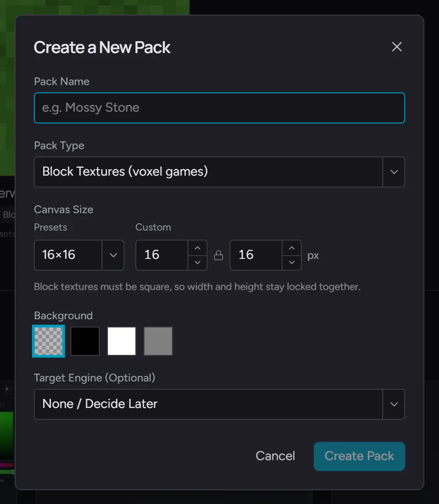Toggle the width-height lock icon
Screen dimensions: 439x504
219,255
